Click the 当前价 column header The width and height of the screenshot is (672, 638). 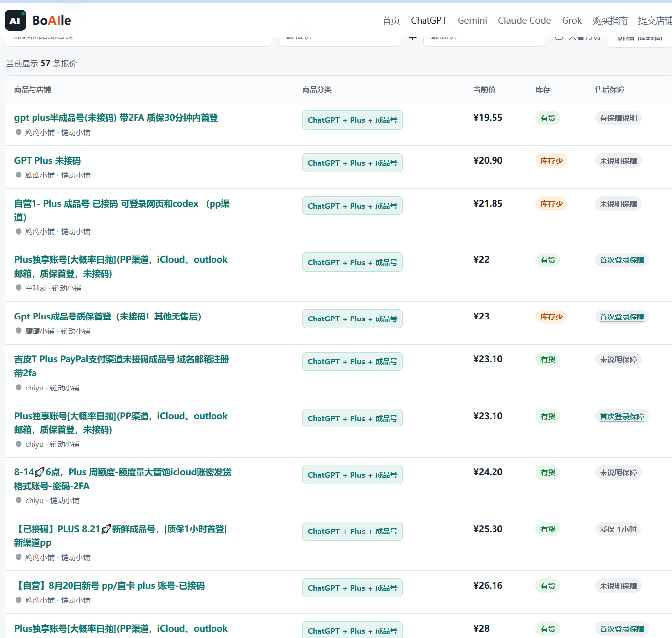pos(484,89)
